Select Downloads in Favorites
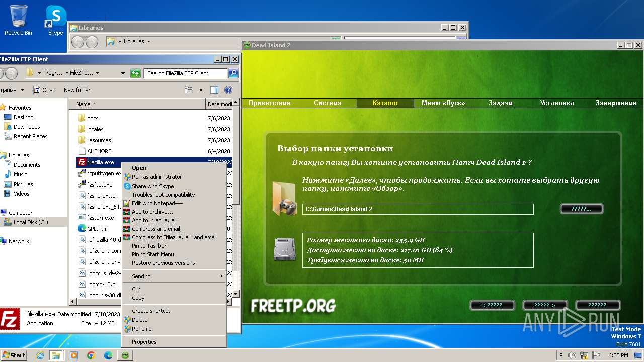644x362 pixels. [27, 127]
